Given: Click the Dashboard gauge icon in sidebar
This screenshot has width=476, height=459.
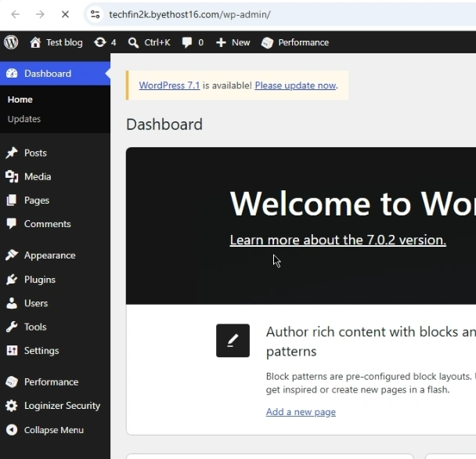Looking at the screenshot, I should pos(12,74).
